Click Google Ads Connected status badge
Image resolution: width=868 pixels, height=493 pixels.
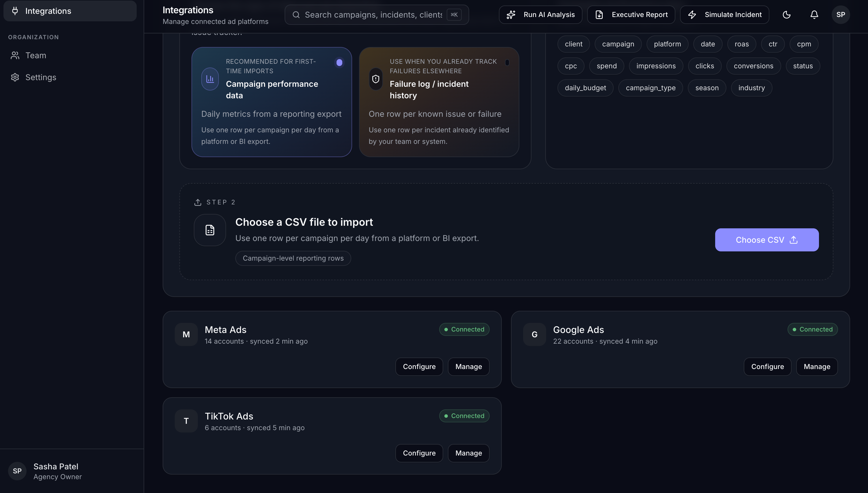tap(812, 330)
